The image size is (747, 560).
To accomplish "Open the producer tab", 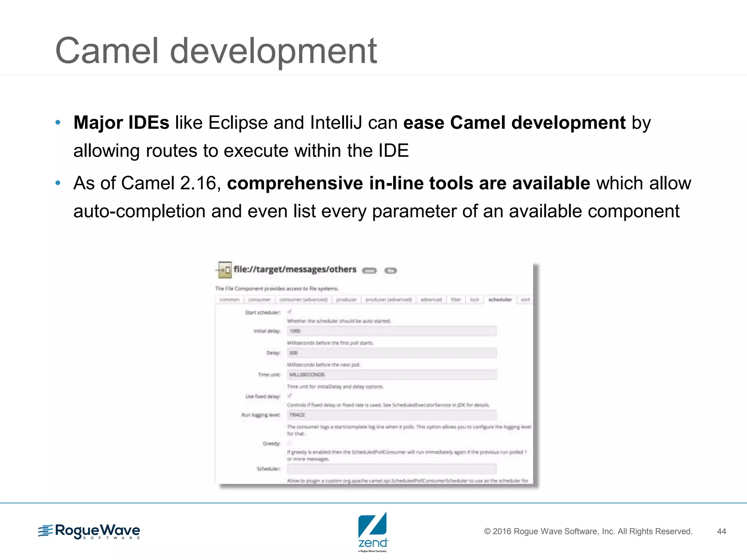I will [x=346, y=300].
